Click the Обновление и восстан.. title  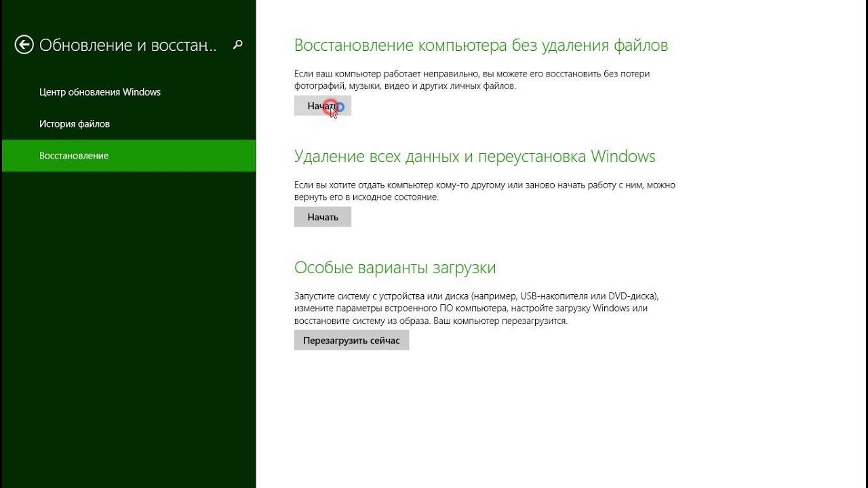128,45
